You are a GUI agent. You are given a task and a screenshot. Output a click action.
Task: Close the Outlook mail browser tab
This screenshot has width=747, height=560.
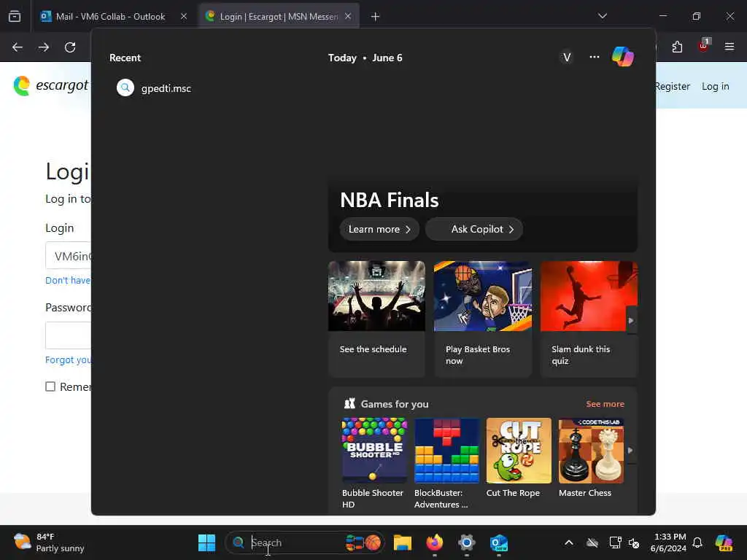[x=184, y=16]
